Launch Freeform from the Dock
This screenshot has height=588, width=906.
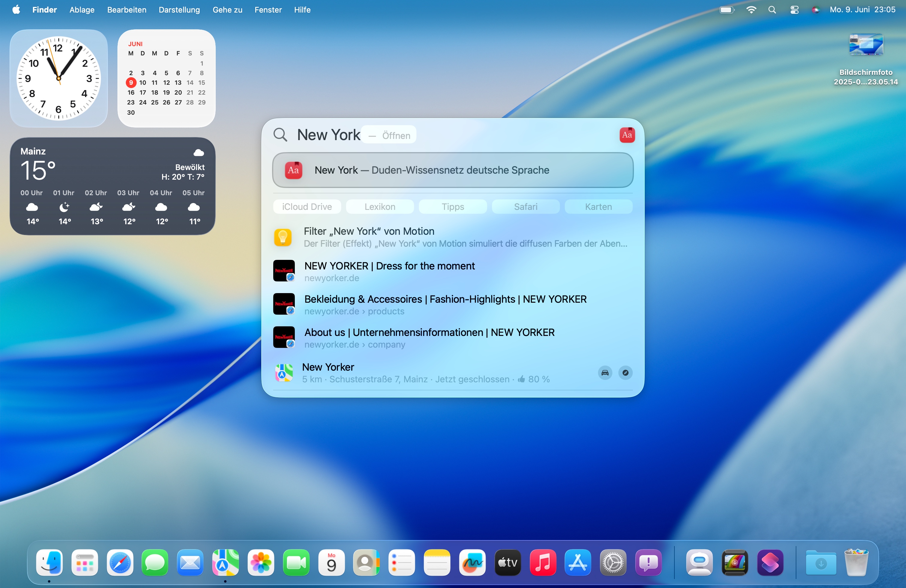(472, 562)
